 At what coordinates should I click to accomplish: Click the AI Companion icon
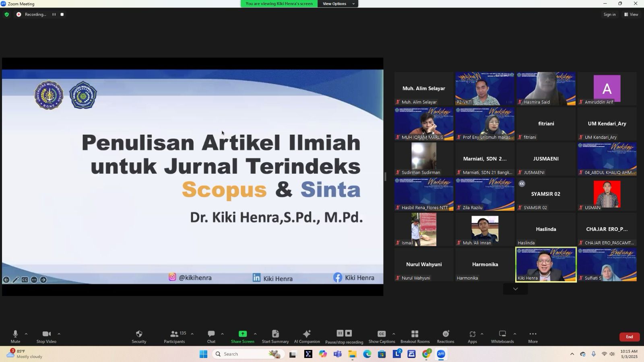(307, 336)
